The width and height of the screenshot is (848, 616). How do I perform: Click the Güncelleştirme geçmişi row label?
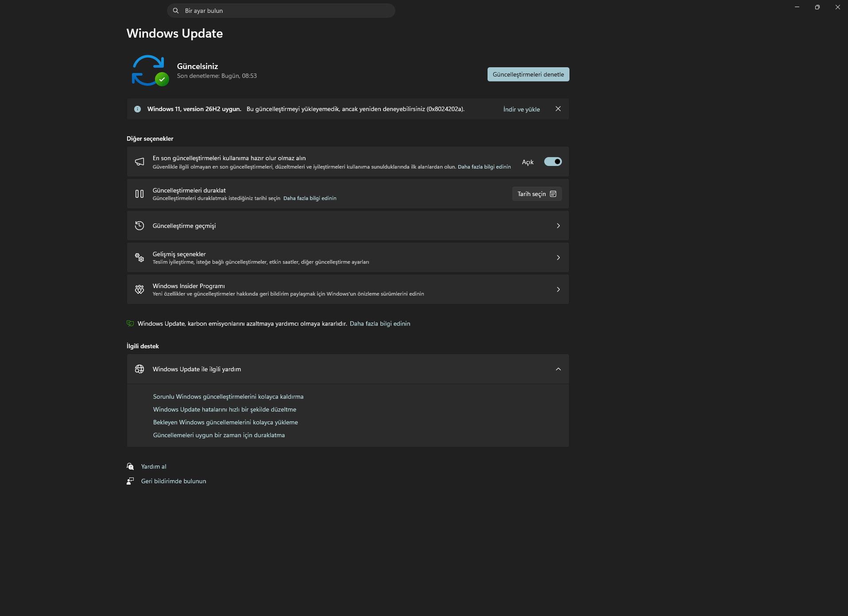184,226
